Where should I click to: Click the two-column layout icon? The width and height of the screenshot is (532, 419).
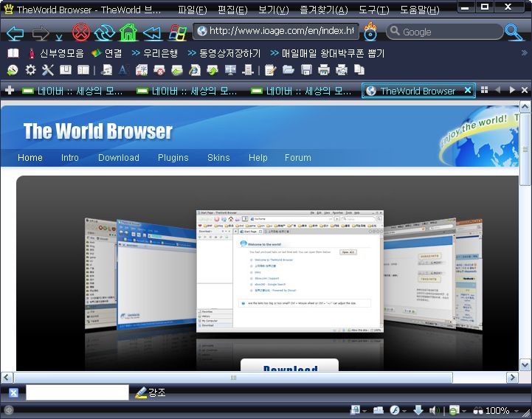click(x=83, y=70)
